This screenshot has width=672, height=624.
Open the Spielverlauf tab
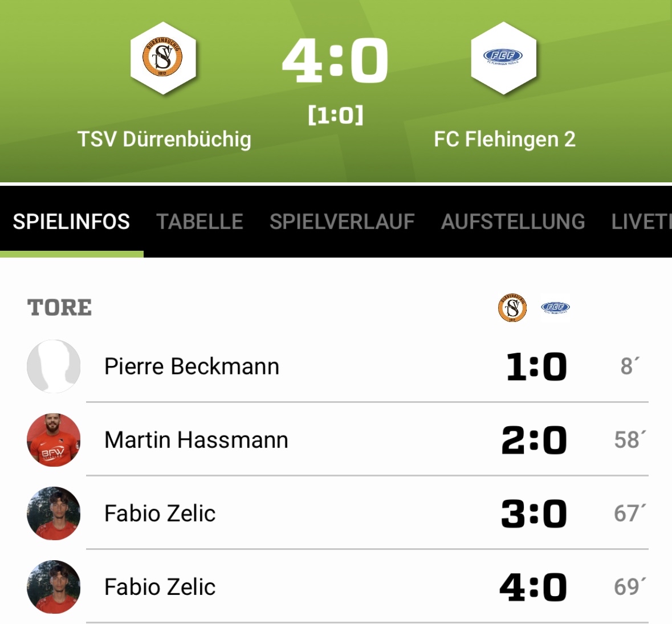point(342,222)
